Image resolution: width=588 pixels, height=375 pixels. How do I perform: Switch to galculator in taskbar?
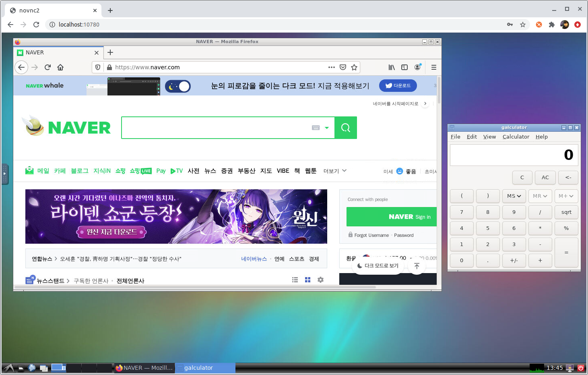[205, 368]
